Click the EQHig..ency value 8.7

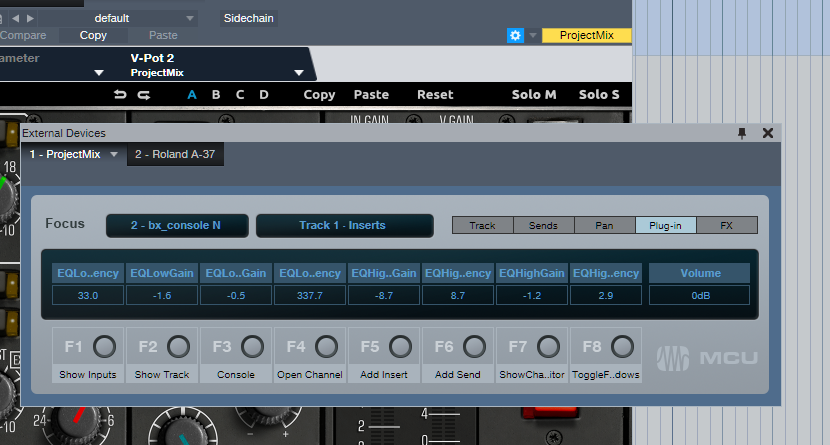click(x=458, y=295)
